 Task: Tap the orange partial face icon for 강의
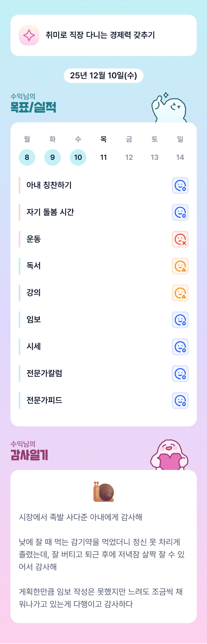tap(180, 293)
